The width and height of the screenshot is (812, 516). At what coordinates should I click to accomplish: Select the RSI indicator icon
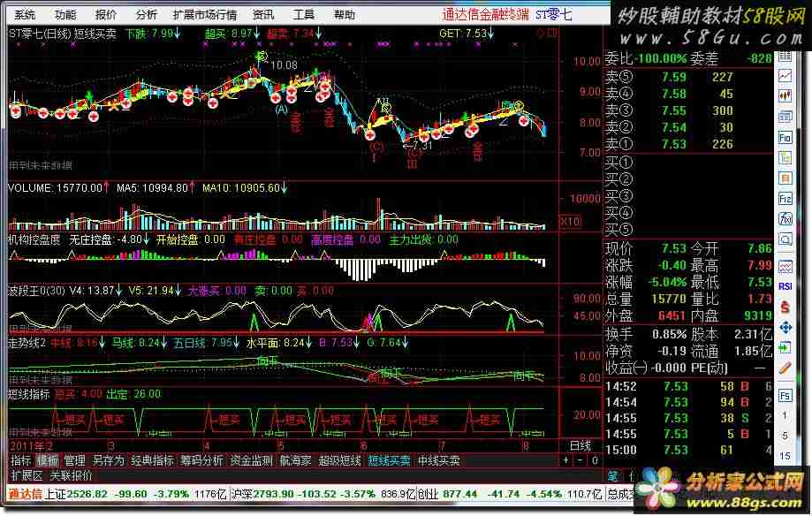click(x=785, y=286)
